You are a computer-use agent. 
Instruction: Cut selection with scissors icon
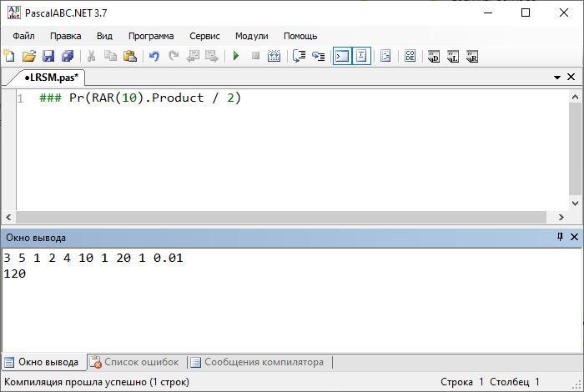click(x=91, y=56)
